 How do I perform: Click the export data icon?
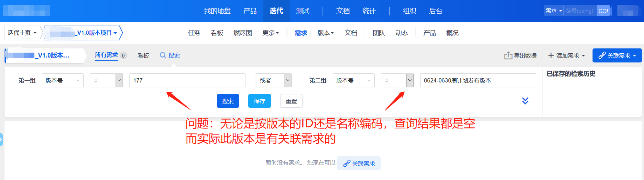click(508, 55)
